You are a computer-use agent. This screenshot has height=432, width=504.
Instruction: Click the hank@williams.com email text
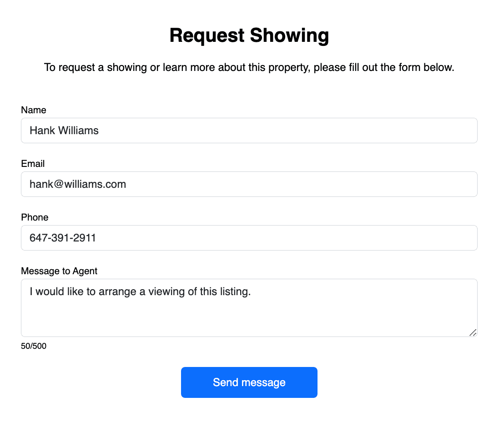(x=78, y=184)
